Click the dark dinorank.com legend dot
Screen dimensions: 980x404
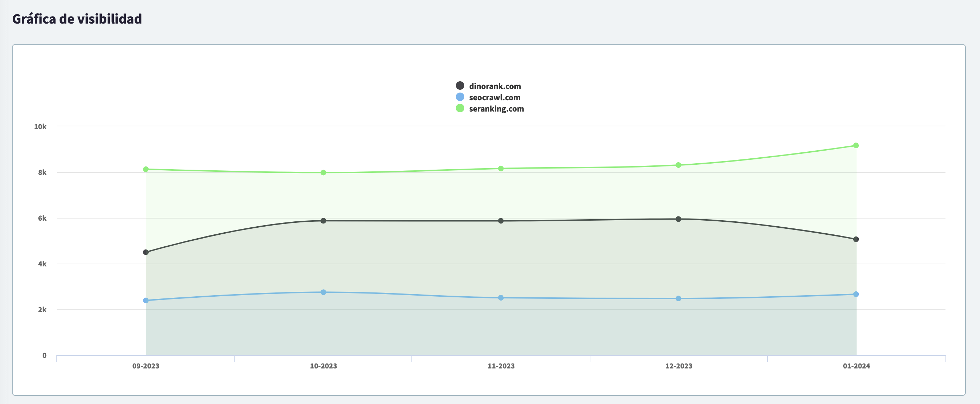coord(460,86)
